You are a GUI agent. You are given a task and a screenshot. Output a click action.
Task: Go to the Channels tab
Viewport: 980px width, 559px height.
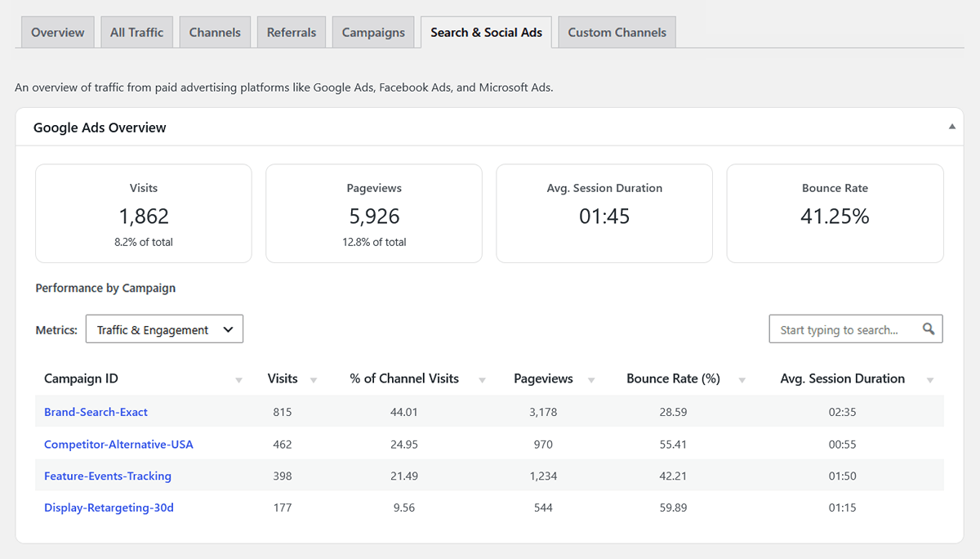point(215,33)
